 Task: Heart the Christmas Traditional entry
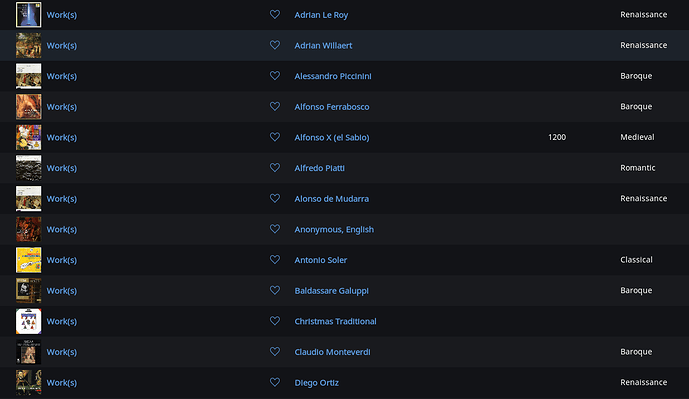point(275,321)
